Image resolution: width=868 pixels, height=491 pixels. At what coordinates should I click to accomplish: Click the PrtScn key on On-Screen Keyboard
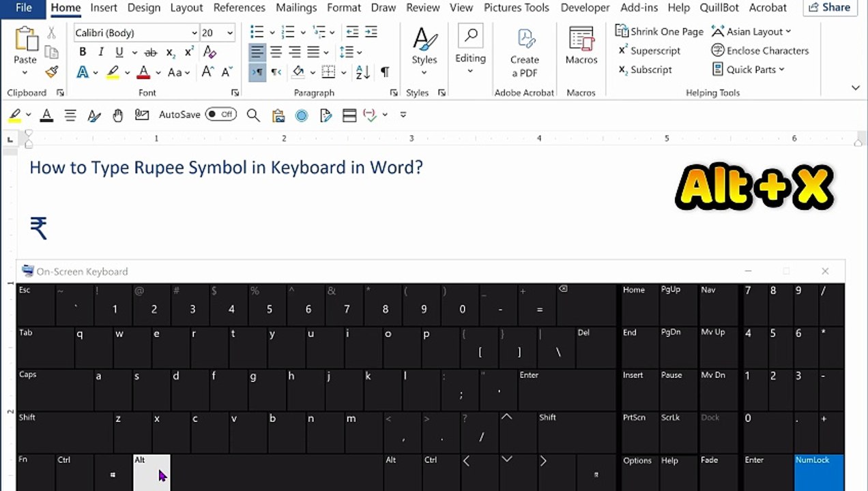click(x=639, y=431)
